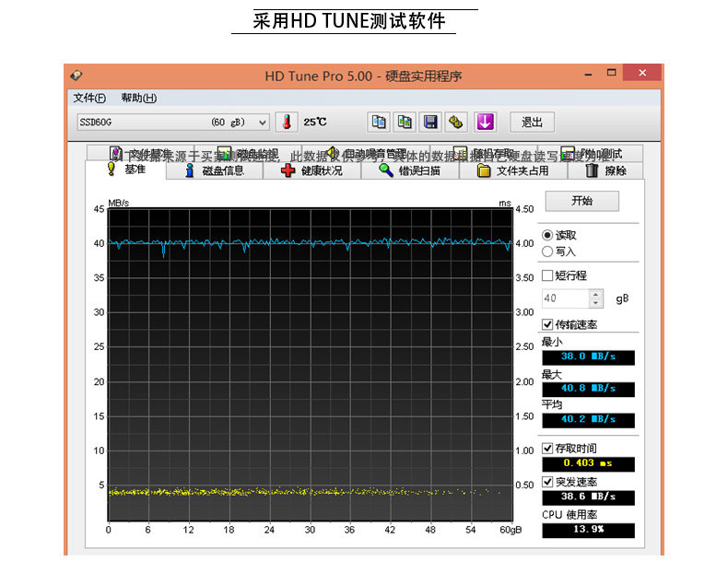The width and height of the screenshot is (728, 573).
Task: Click the floppy disk save icon
Action: (x=431, y=122)
